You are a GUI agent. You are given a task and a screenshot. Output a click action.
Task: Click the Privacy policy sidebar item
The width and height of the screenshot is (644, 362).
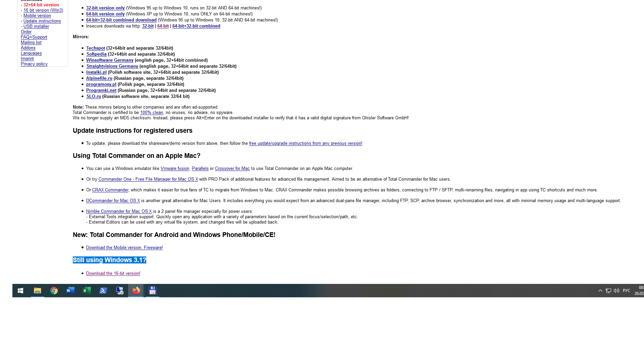point(34,64)
